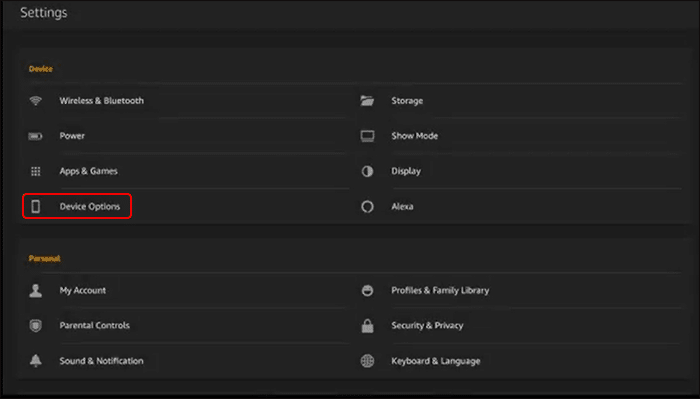Open Keyboard & Language label
Screen dimensions: 700x399
point(436,361)
